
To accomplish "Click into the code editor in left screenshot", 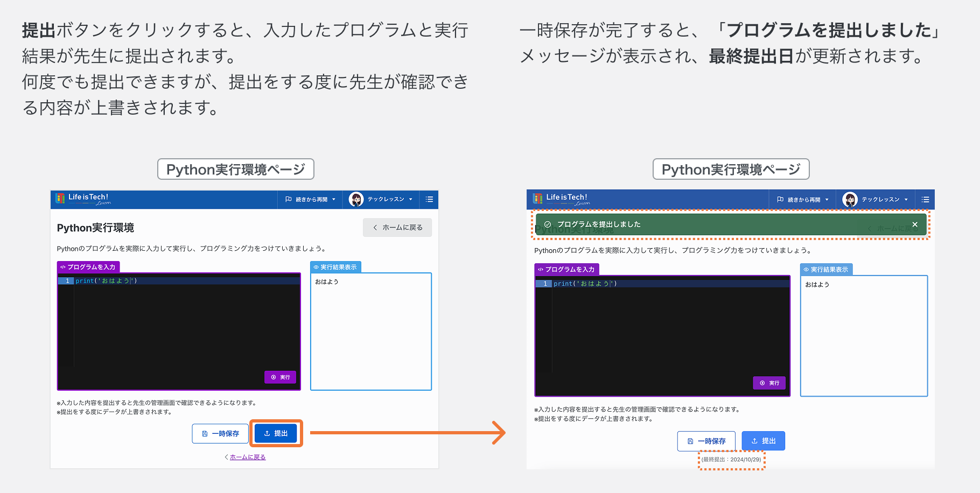I will click(179, 332).
